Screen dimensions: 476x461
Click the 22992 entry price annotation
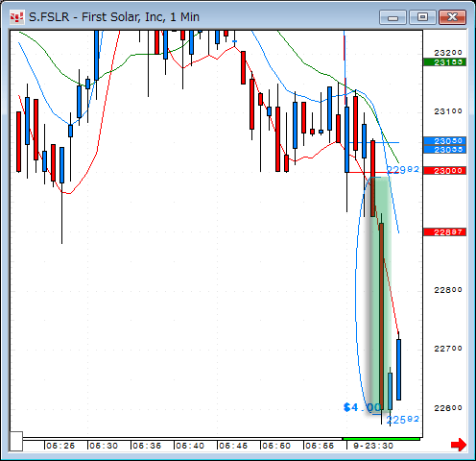[x=403, y=169]
